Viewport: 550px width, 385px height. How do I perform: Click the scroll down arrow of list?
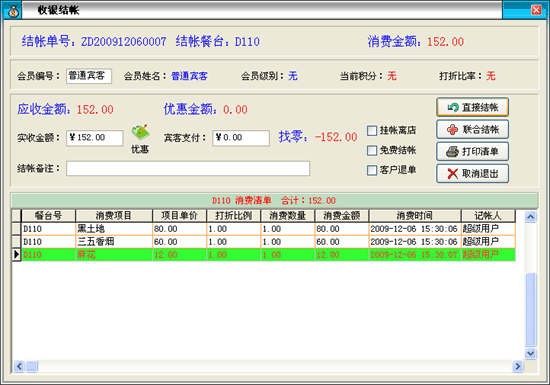pos(530,353)
